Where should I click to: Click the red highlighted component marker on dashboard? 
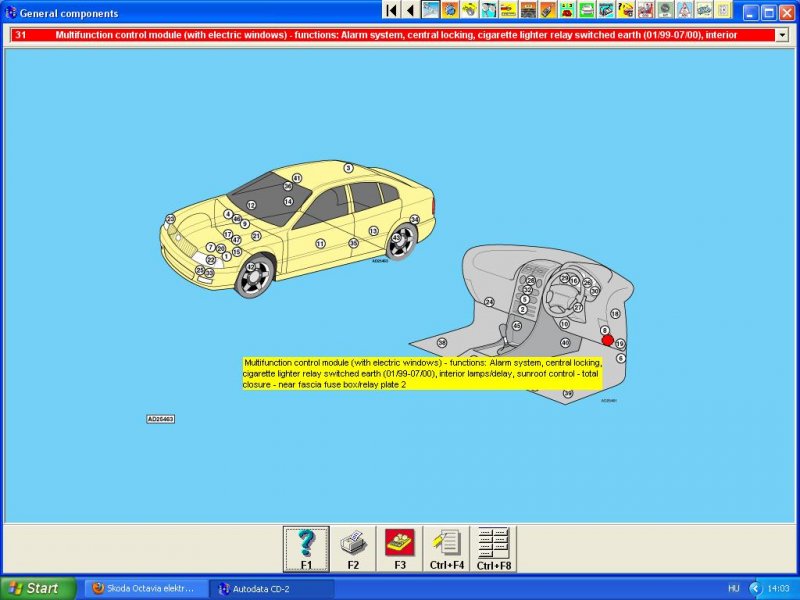click(607, 340)
